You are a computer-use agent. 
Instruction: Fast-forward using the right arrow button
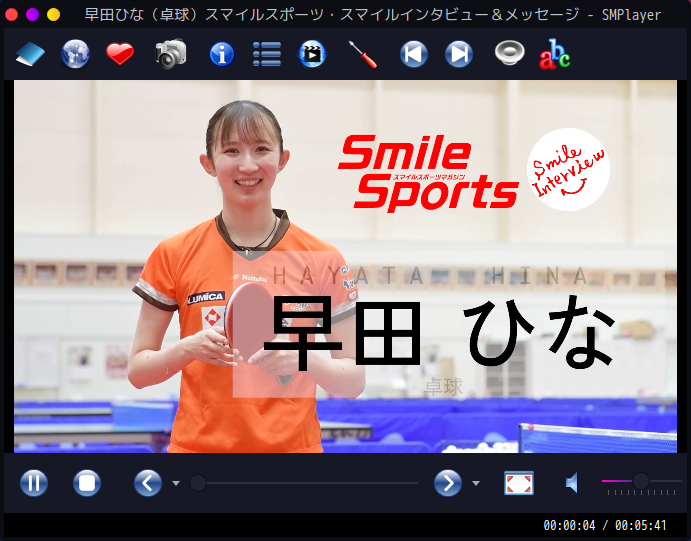[x=448, y=483]
